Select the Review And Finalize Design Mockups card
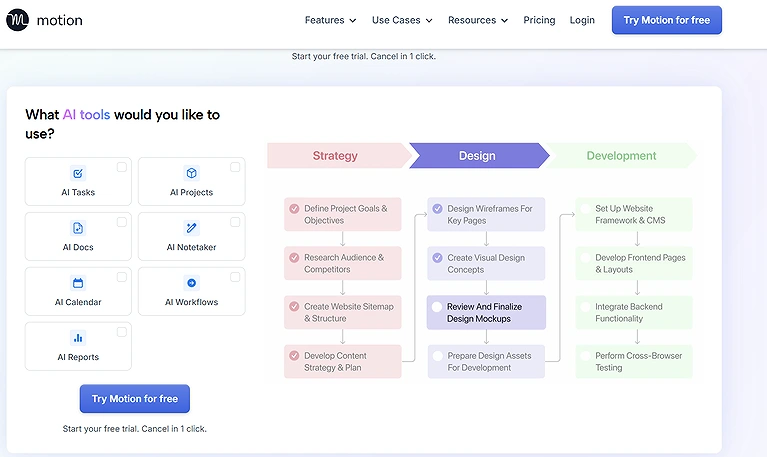The image size is (767, 457). pyautogui.click(x=486, y=313)
